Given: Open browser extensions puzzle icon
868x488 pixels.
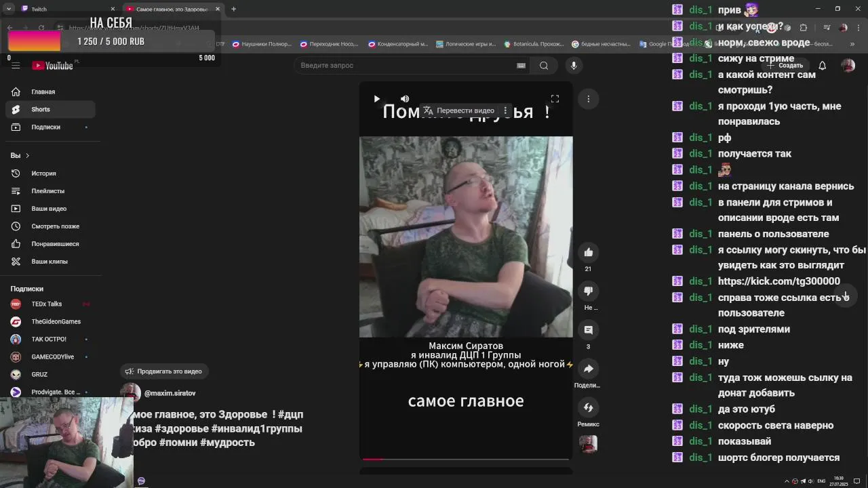Looking at the screenshot, I should click(x=804, y=28).
